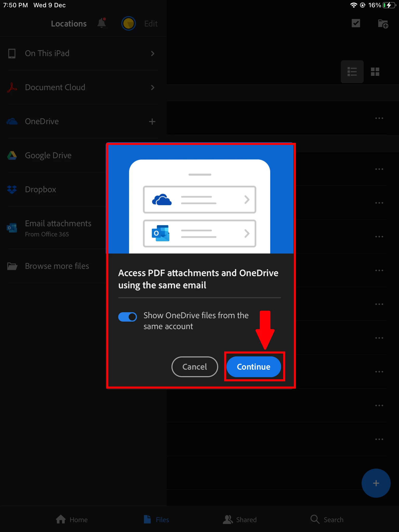Open notifications bell icon
The height and width of the screenshot is (532, 399).
[102, 23]
